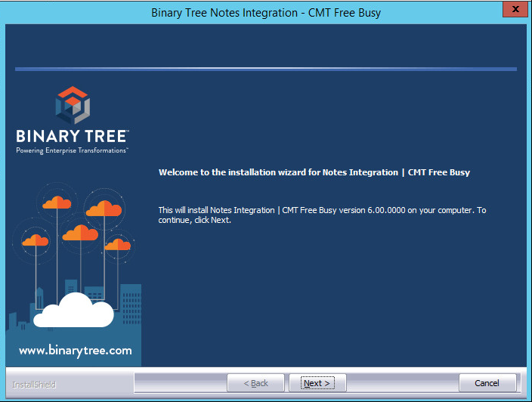Click the 'Powering Enterprise Transformations' tagline
The image size is (532, 402).
72,150
